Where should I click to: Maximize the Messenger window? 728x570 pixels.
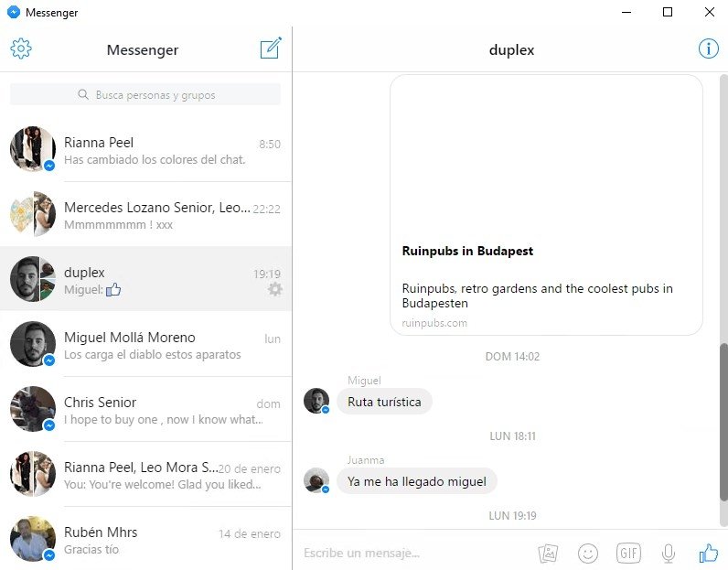pos(668,12)
